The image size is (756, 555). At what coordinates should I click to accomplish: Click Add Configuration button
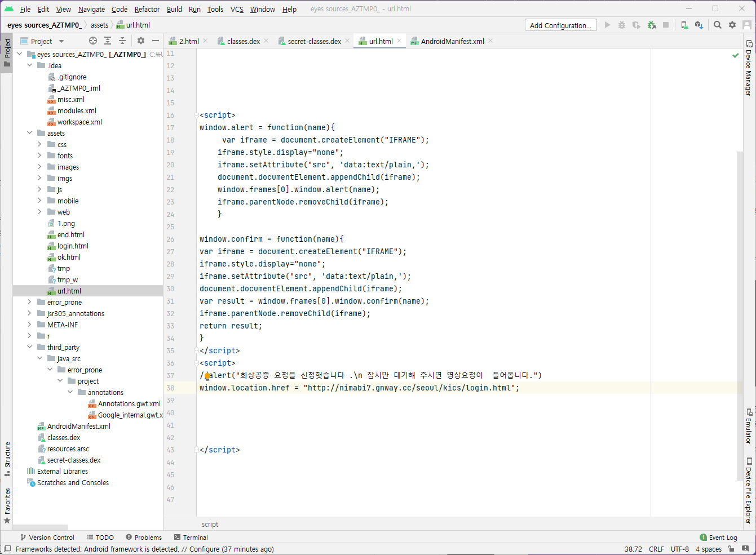pos(561,25)
